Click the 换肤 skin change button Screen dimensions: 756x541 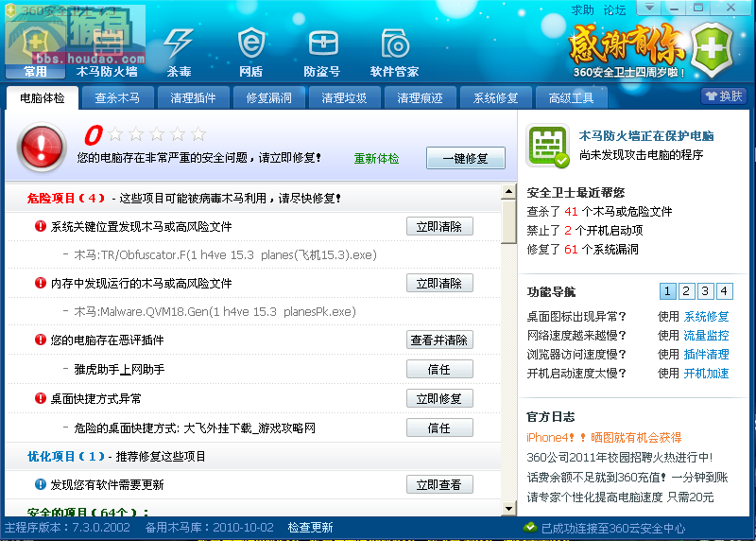pos(724,96)
